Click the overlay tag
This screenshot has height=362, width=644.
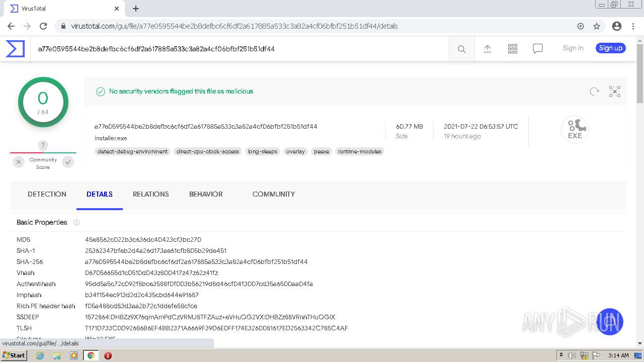click(295, 151)
